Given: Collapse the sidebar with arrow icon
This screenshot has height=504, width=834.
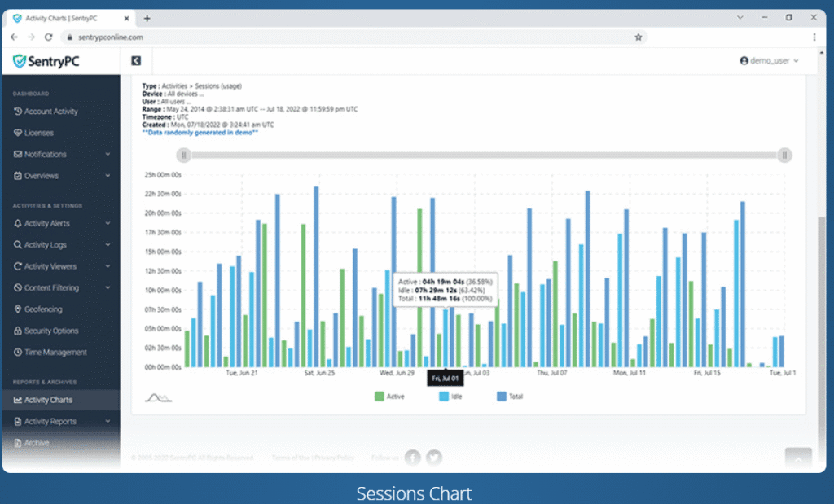Looking at the screenshot, I should (136, 60).
